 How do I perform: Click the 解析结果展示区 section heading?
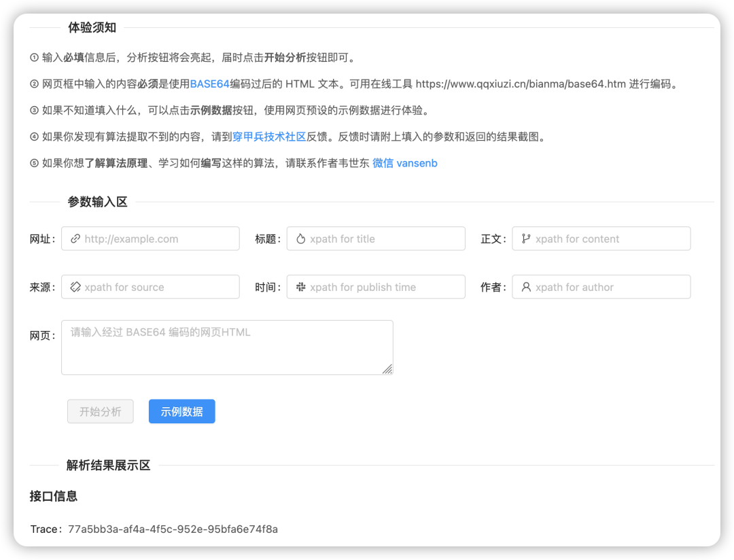(x=108, y=466)
